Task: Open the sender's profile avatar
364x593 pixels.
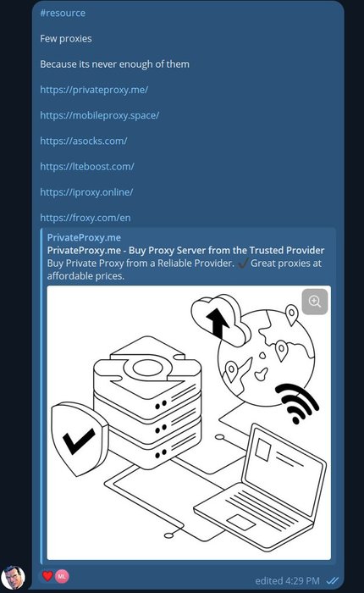Action: tap(14, 577)
